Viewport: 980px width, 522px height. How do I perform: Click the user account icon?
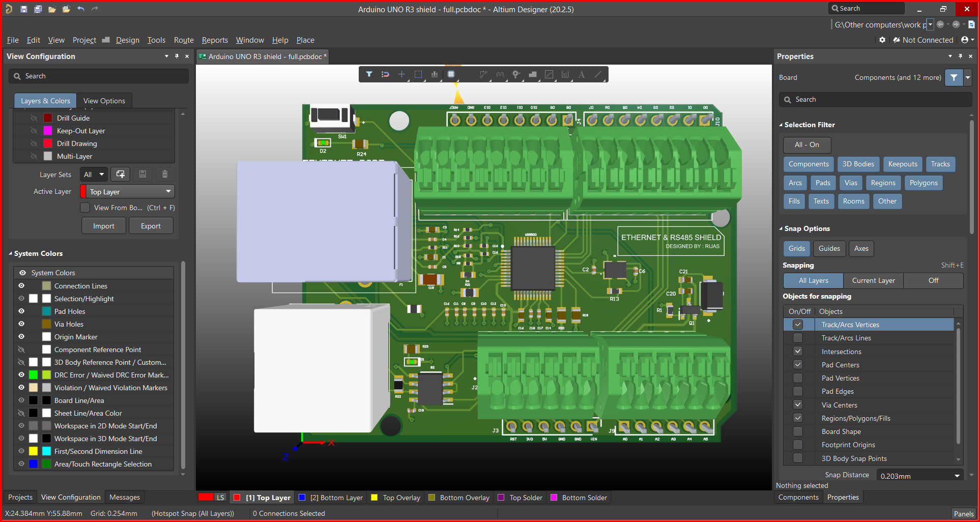(x=965, y=40)
